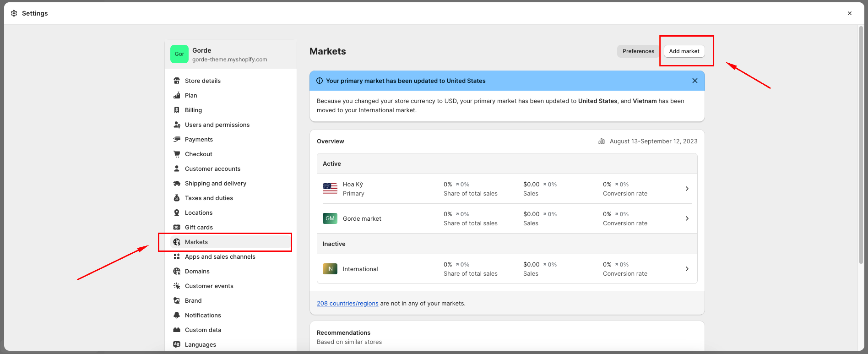Screen dimensions: 868x354
Task: Click the Shipping and delivery truck icon
Action: click(177, 183)
